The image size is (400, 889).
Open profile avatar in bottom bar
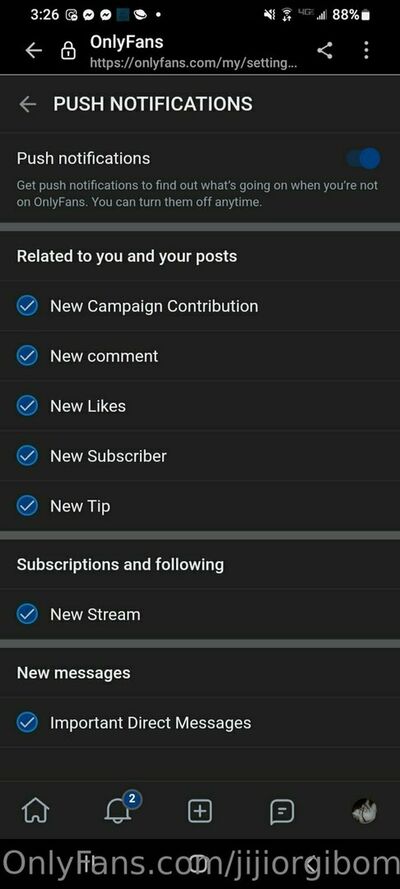tap(364, 811)
